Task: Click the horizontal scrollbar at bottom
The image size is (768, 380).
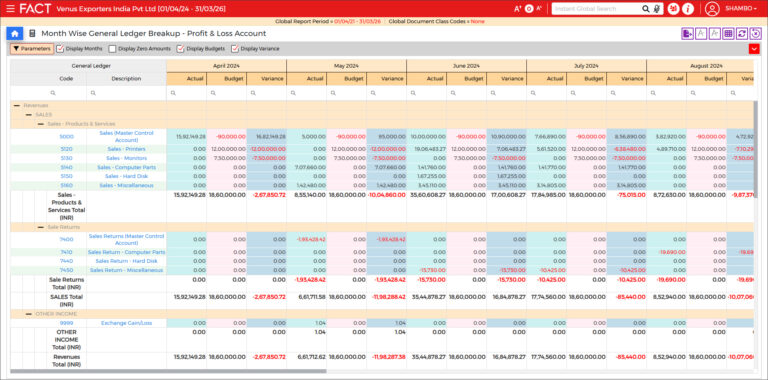Action: pos(168,371)
